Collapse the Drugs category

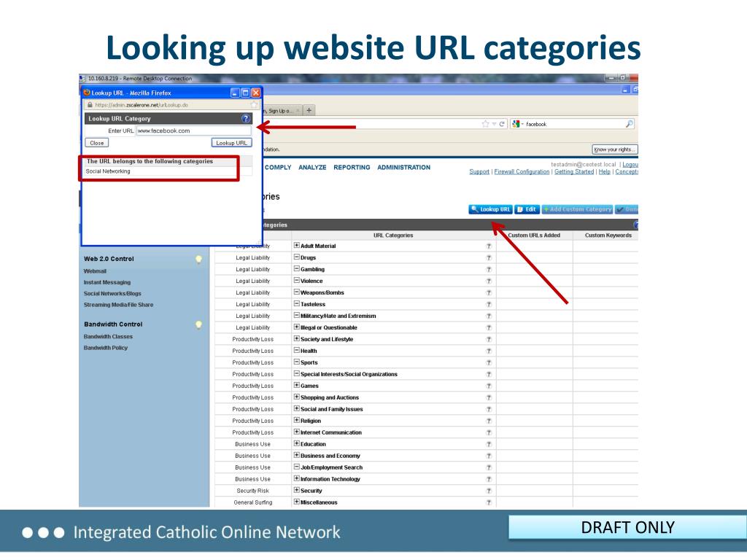coord(297,257)
